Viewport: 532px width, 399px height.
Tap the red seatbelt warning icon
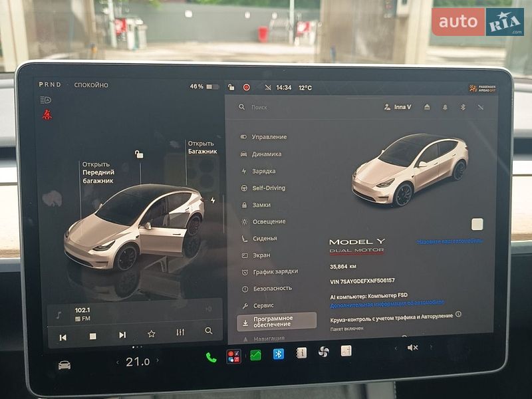pyautogui.click(x=47, y=115)
